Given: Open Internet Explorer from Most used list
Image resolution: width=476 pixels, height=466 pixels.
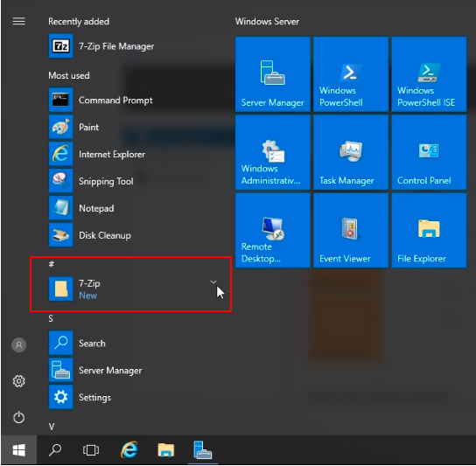Looking at the screenshot, I should pyautogui.click(x=97, y=154).
